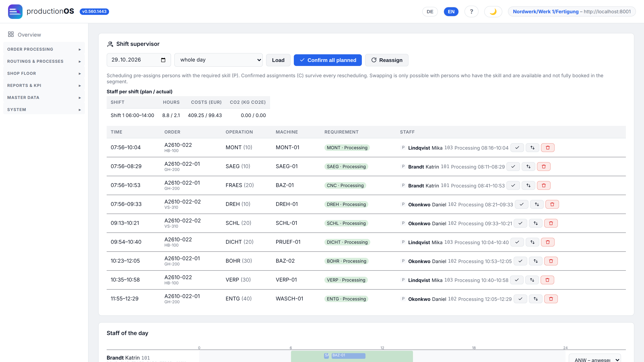Expand the ROUTINGS & PROCESSES section
Screen dimensions: 644x362
coord(44,61)
